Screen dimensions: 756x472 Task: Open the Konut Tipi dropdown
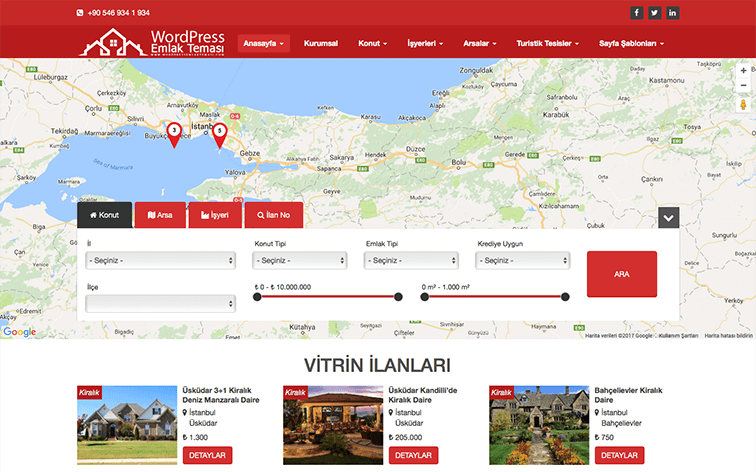(300, 260)
